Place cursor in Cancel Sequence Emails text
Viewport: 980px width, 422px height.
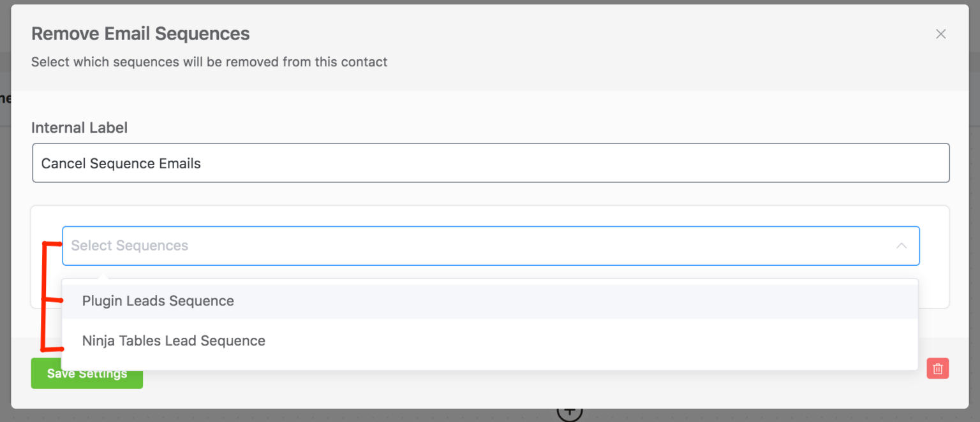tap(121, 163)
